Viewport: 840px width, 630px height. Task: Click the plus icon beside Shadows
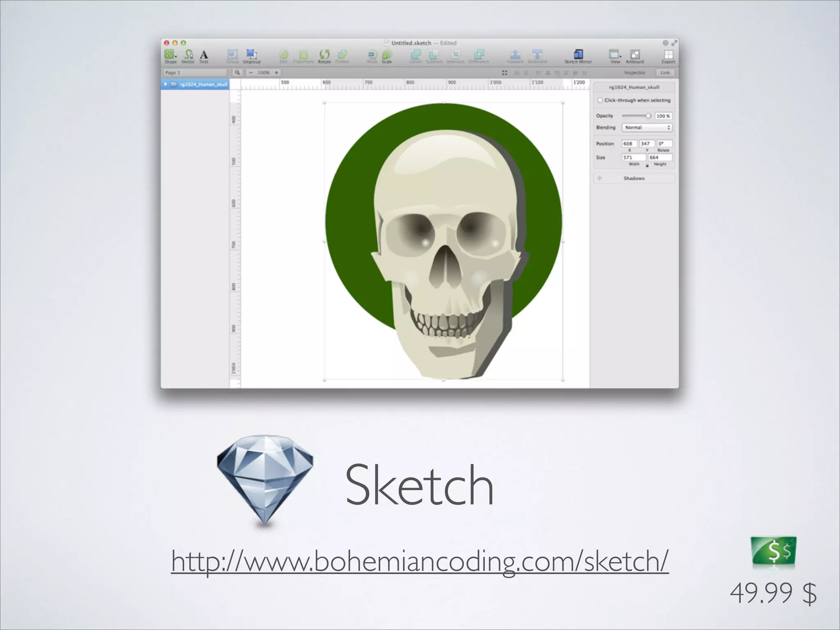click(x=600, y=178)
